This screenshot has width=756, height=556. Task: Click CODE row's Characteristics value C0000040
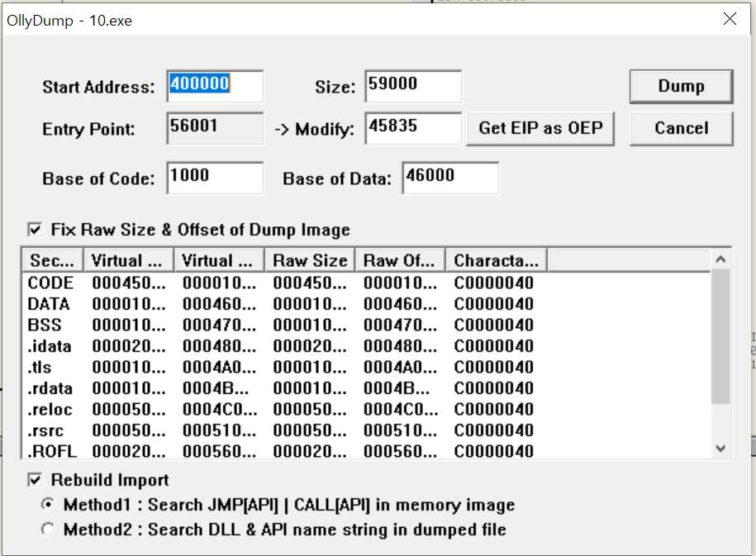coord(494,283)
